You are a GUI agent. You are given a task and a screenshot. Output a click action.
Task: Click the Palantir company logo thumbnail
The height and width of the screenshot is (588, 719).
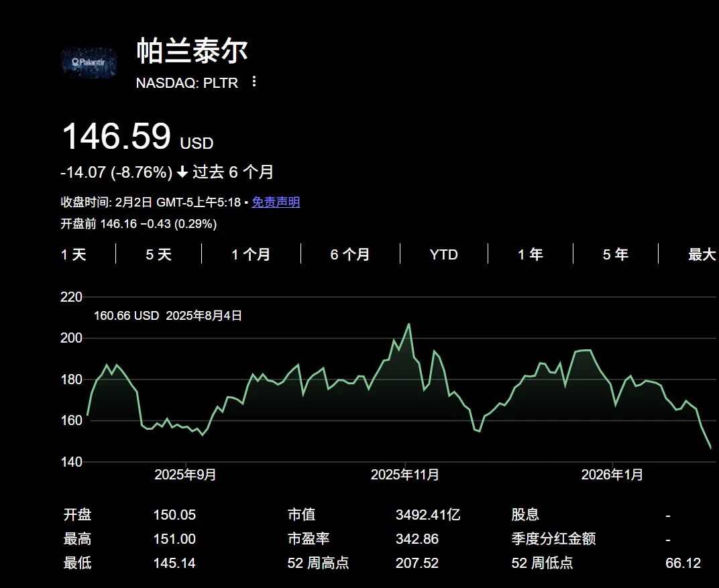click(89, 63)
